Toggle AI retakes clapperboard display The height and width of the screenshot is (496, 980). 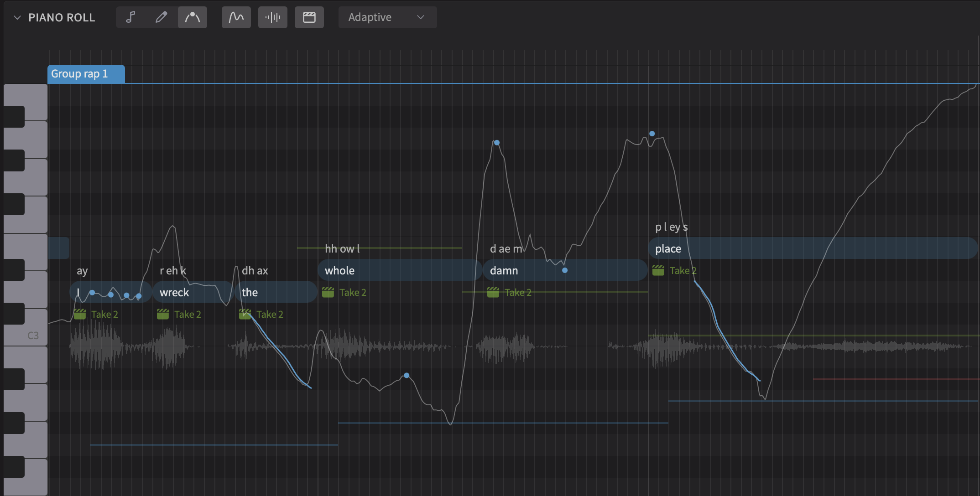tap(309, 17)
